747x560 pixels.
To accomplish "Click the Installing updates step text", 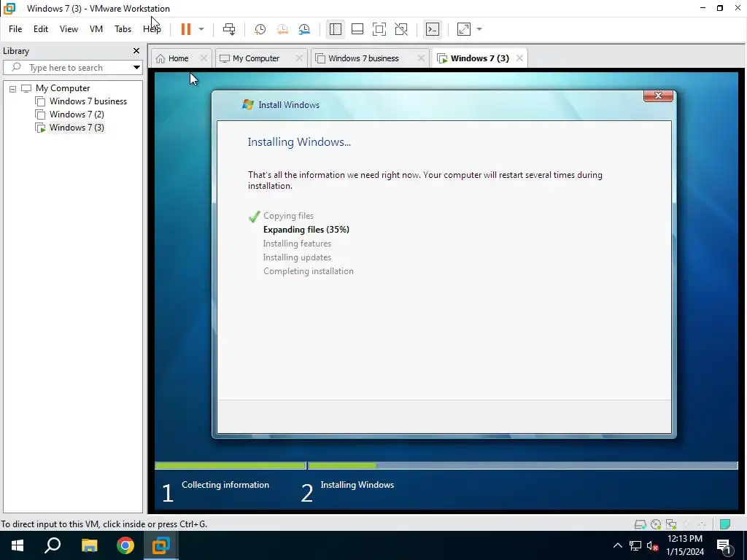I will [x=297, y=257].
